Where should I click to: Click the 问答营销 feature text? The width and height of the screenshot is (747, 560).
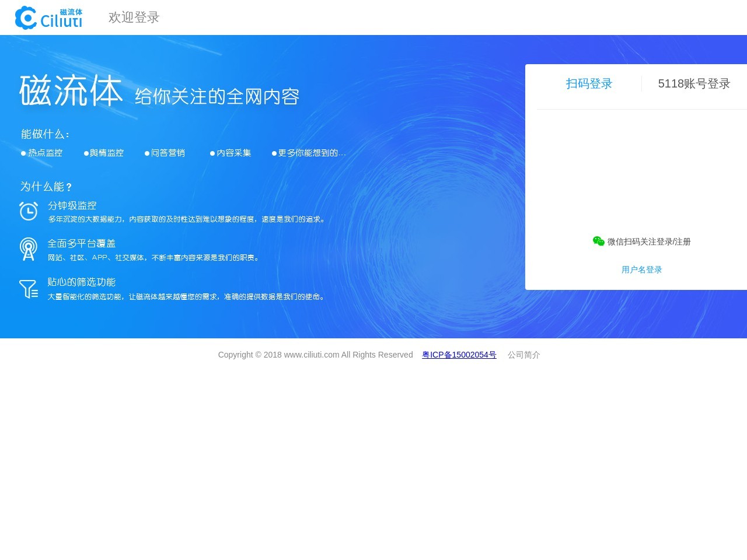coord(168,153)
